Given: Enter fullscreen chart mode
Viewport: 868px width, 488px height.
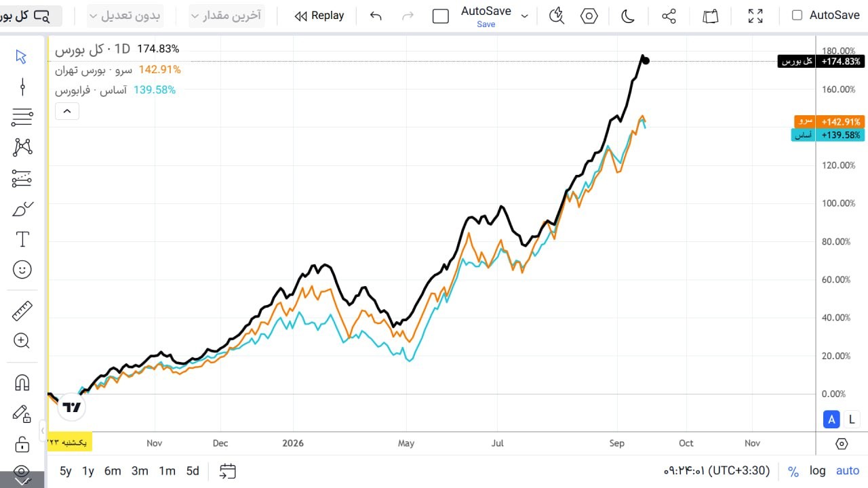Looking at the screenshot, I should click(755, 16).
